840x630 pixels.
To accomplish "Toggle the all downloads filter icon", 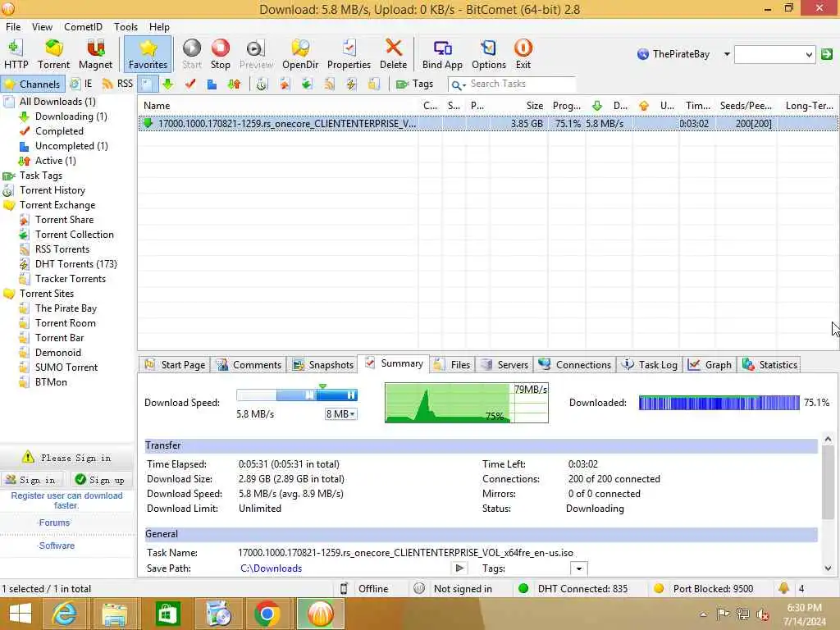I will pyautogui.click(x=147, y=84).
